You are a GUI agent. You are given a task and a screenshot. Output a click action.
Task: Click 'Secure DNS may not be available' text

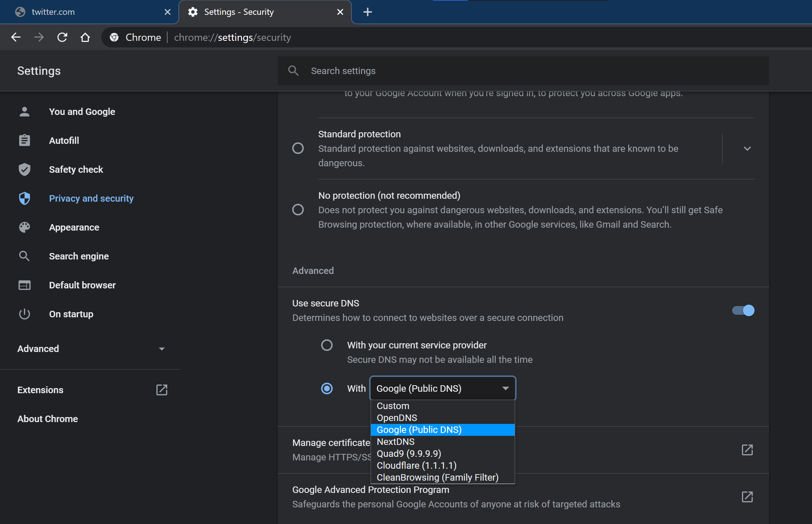tap(440, 360)
